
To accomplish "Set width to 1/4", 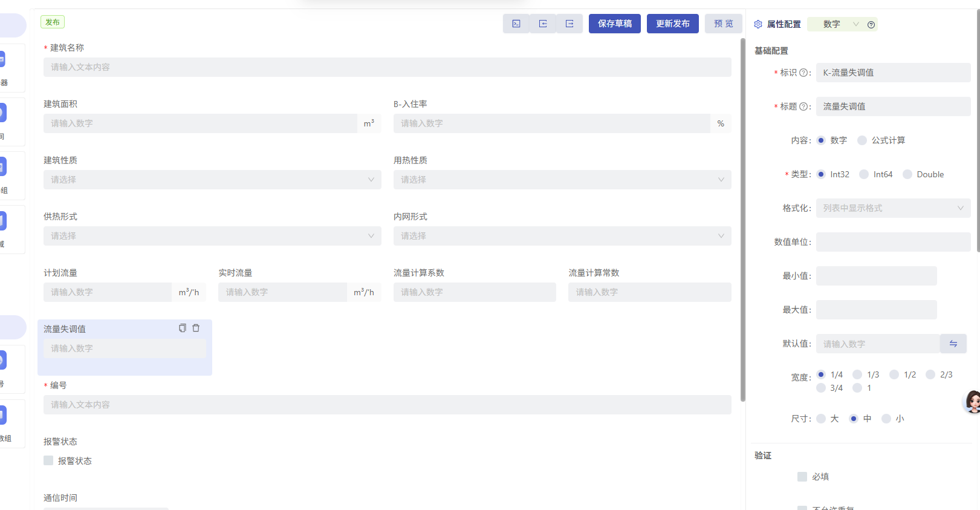I will click(x=821, y=374).
